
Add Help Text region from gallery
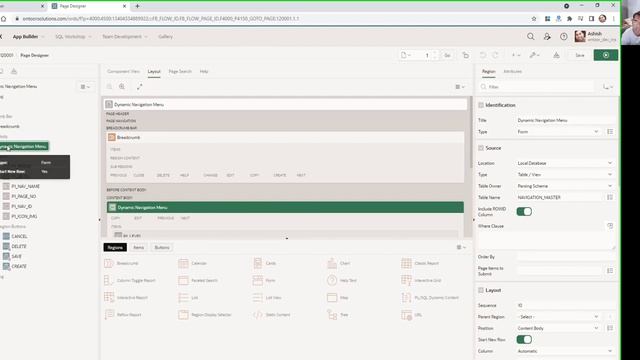342,280
